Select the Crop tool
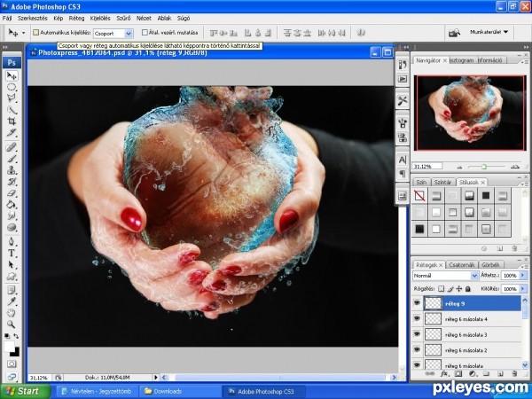The height and width of the screenshot is (399, 532). (12, 121)
